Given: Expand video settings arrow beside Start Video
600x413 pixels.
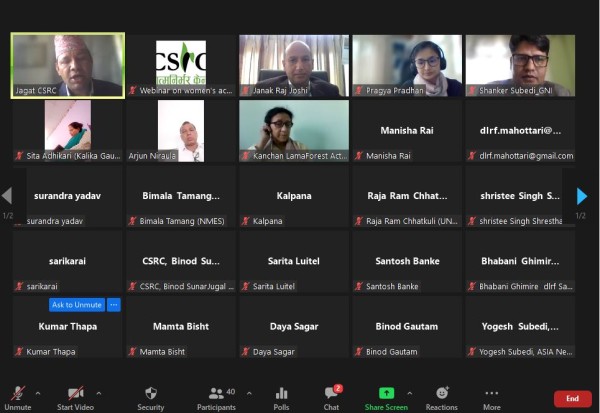Looking at the screenshot, I should click(x=100, y=393).
